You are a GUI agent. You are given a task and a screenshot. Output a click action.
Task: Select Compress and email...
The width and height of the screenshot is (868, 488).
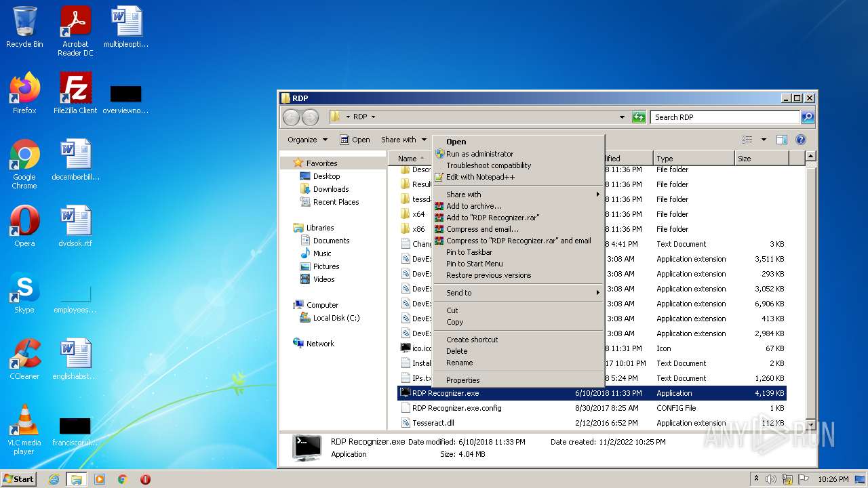tap(518, 229)
